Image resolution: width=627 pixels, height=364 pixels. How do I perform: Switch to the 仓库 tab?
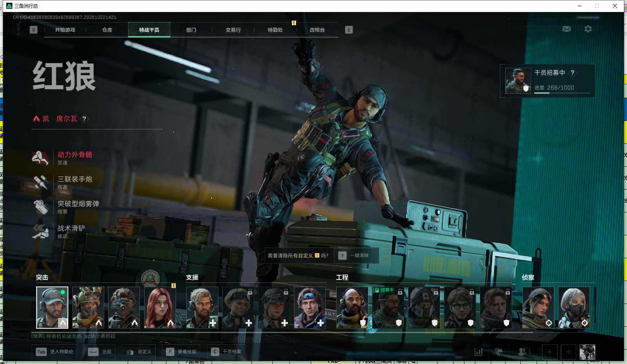pyautogui.click(x=107, y=30)
